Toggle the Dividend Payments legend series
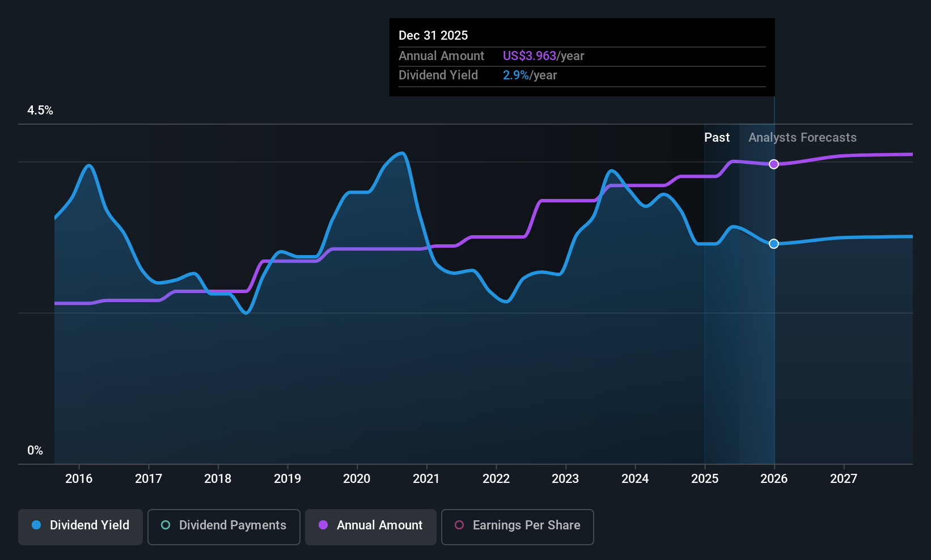Image resolution: width=931 pixels, height=560 pixels. tap(224, 527)
